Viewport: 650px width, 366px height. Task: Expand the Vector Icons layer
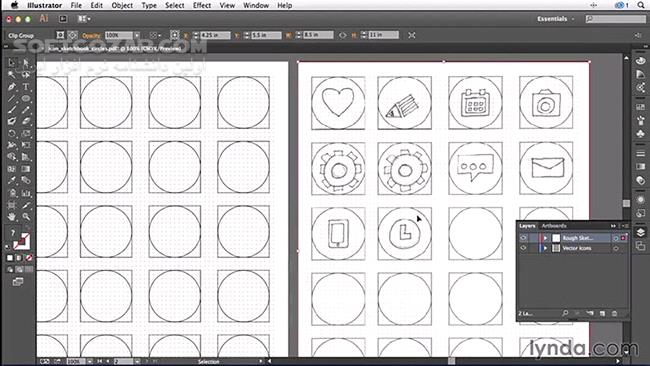pos(546,248)
